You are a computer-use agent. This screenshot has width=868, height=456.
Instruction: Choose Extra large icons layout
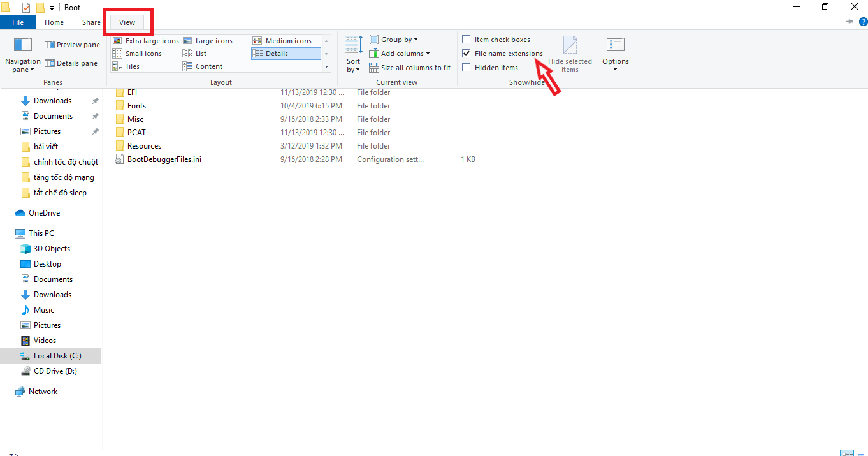click(x=146, y=41)
